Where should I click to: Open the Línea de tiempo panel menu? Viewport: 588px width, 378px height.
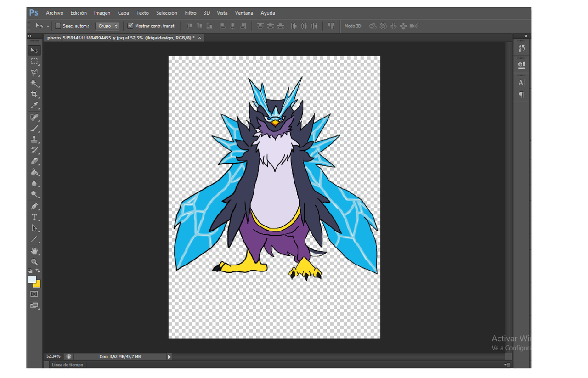click(507, 365)
